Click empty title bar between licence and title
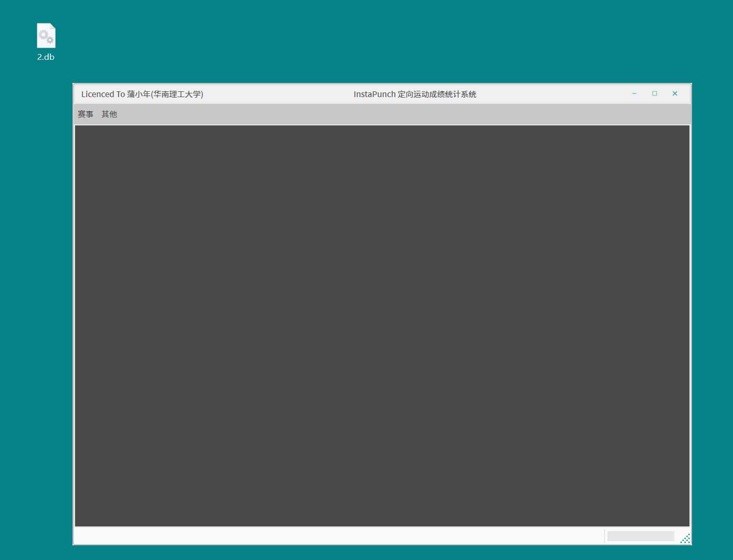 (x=278, y=94)
